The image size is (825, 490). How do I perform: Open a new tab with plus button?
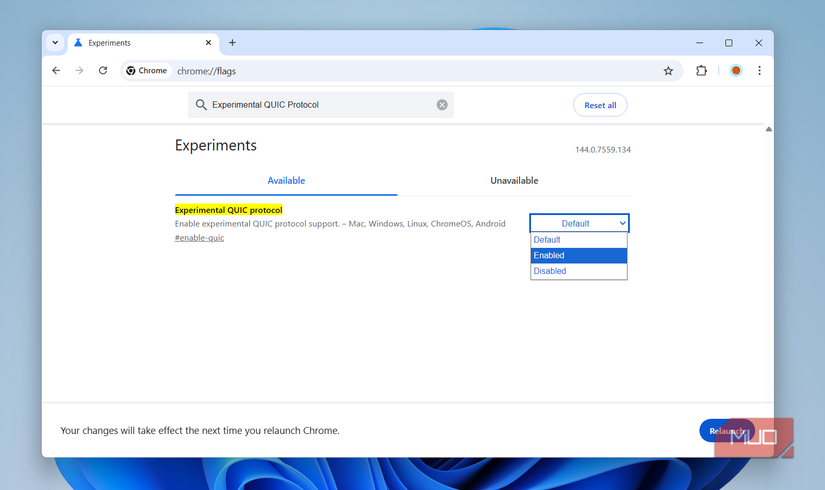[x=232, y=43]
